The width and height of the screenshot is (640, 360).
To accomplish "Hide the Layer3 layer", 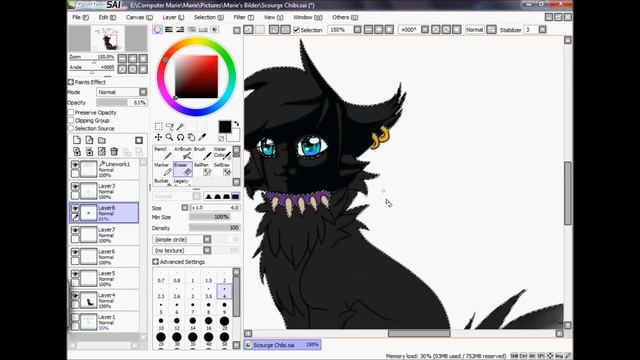I will (75, 187).
